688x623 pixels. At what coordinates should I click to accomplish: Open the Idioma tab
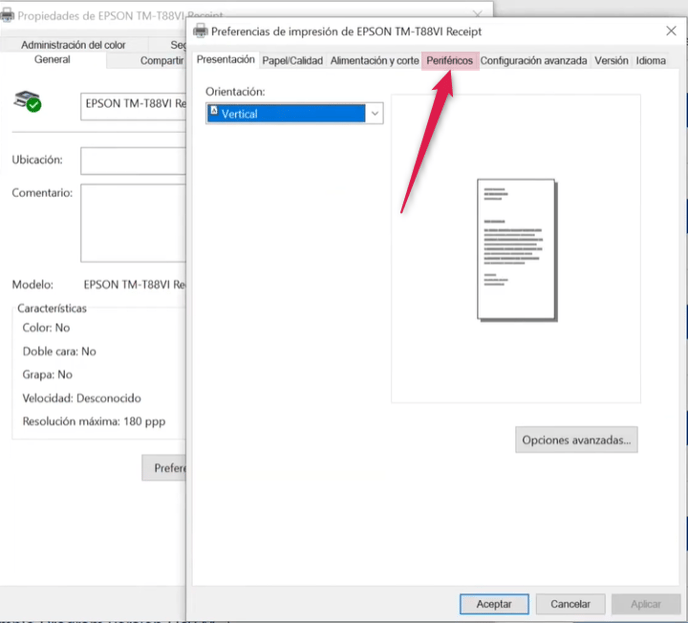pos(651,61)
